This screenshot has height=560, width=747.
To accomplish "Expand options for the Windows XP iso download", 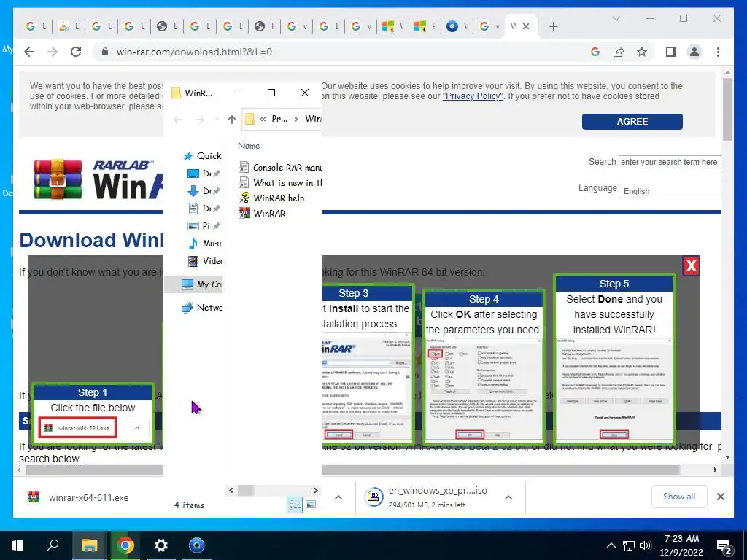I will pos(508,497).
